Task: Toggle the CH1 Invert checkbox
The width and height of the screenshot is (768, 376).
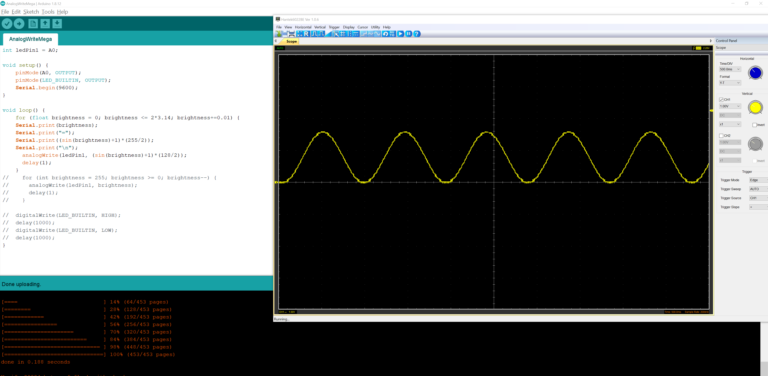Action: [x=755, y=125]
